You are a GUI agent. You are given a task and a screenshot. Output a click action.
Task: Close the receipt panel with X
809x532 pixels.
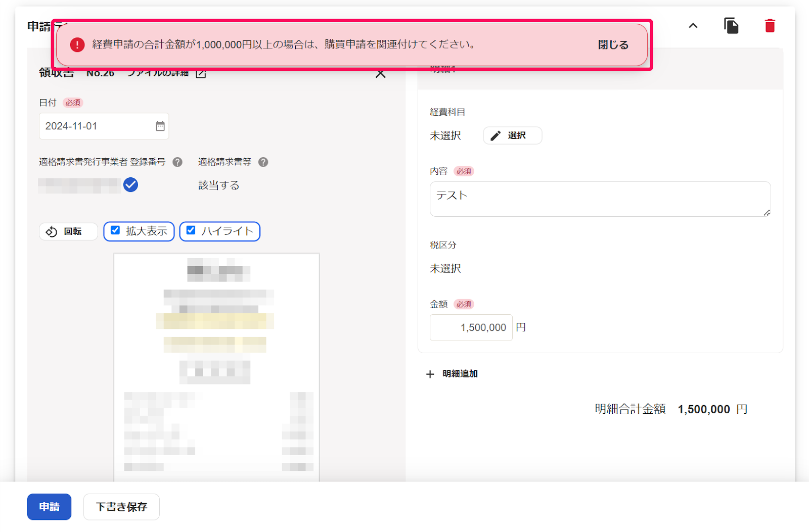(381, 74)
